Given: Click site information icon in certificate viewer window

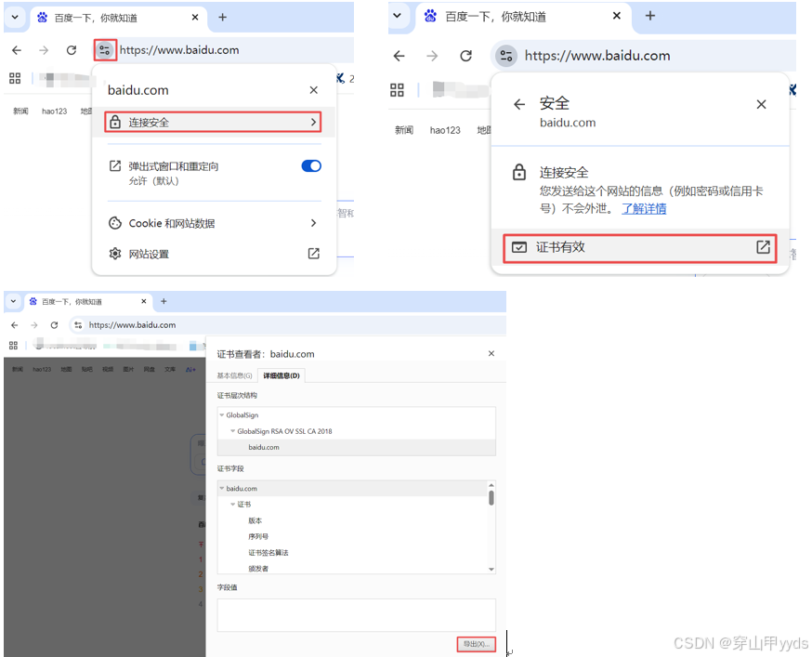Looking at the screenshot, I should click(78, 325).
